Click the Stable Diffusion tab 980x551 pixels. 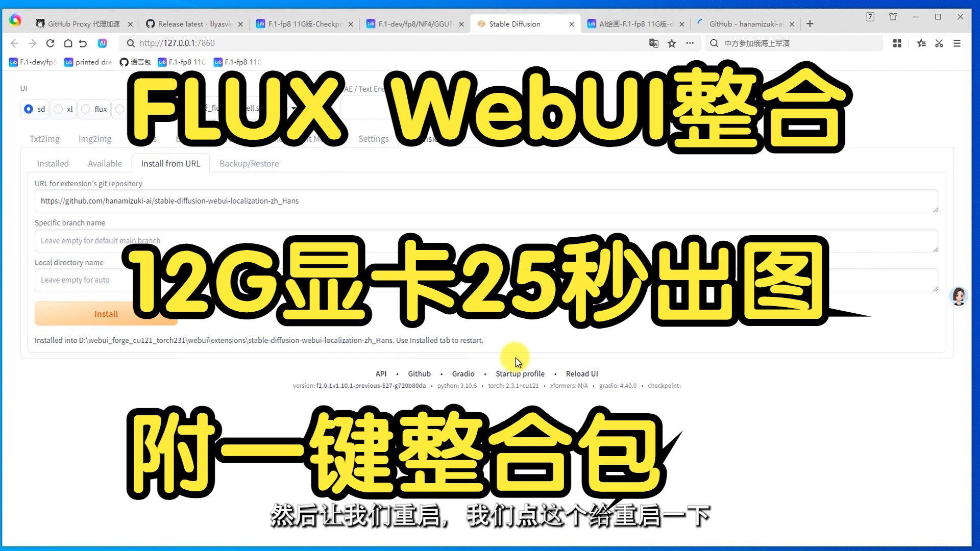click(514, 23)
